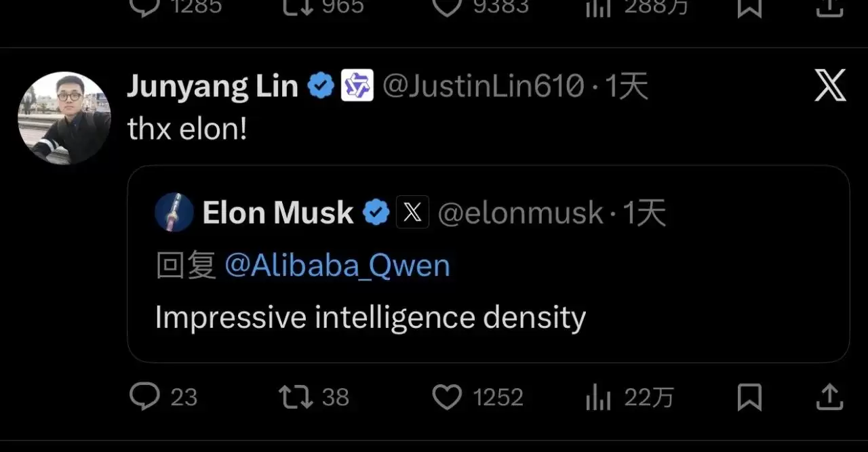Click the X logo beside Junyang Lin's post
Screen dimensions: 868x452
[x=830, y=86]
